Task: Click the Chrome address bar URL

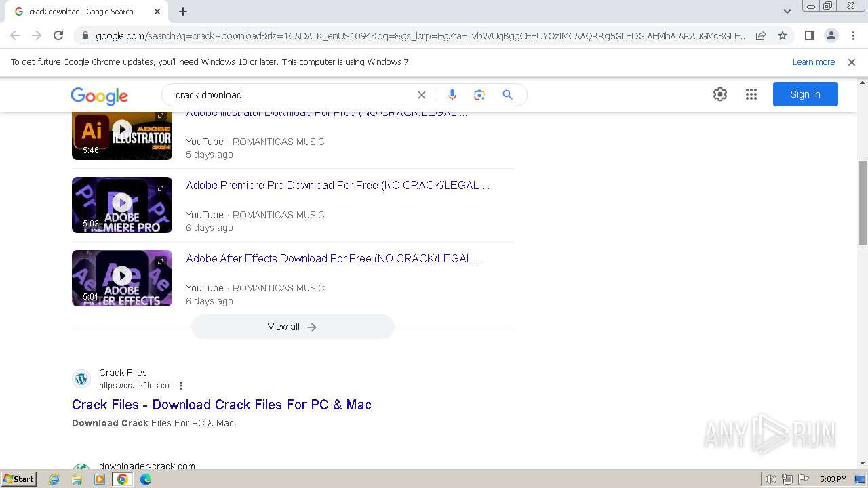Action: pos(420,36)
